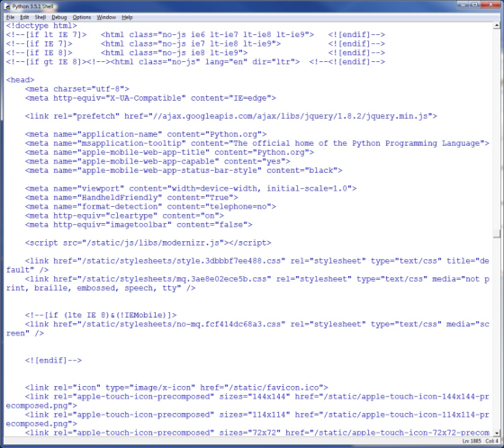This screenshot has width=504, height=448.
Task: Open the Window menu
Action: [106, 17]
